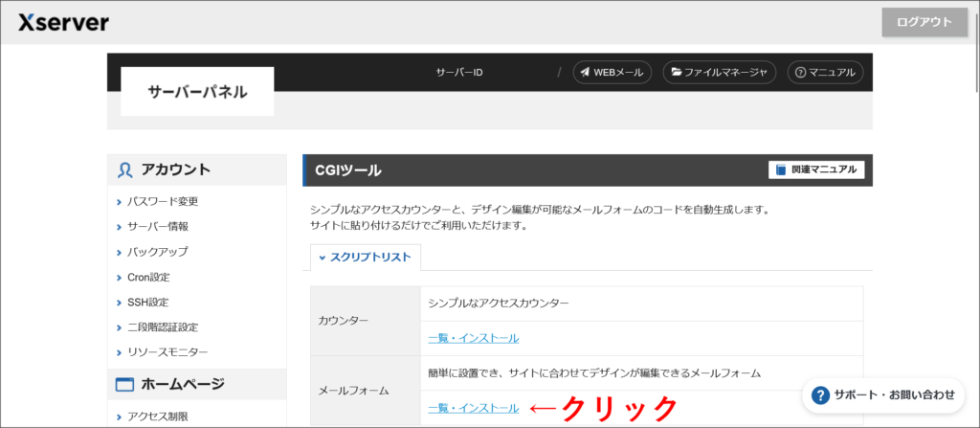Click the folder icon beside ファイルマネージャ
Viewport: 980px width, 428px height.
tap(677, 72)
